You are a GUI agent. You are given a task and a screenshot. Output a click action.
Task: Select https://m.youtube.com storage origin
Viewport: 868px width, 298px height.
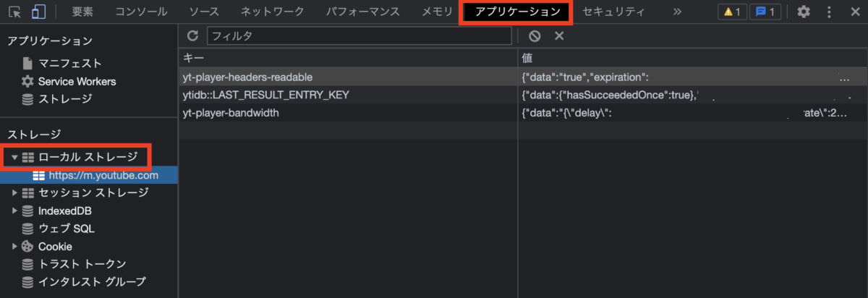click(103, 175)
